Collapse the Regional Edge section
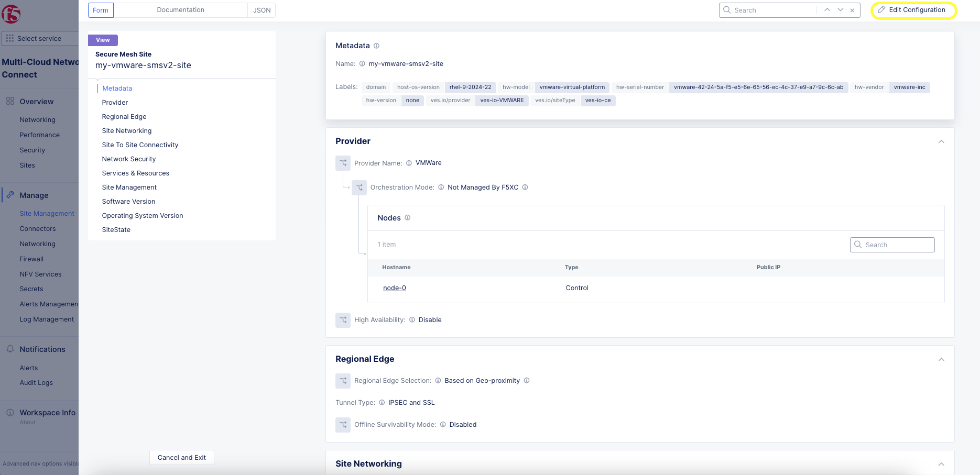The height and width of the screenshot is (475, 980). (941, 359)
